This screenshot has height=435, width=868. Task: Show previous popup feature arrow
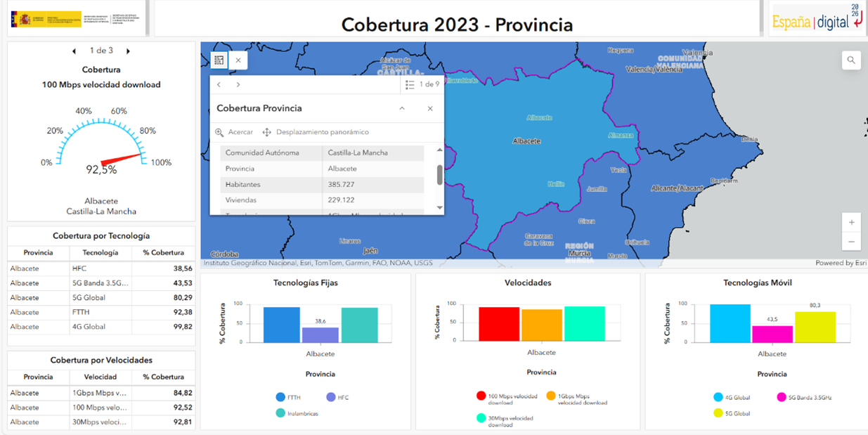219,84
